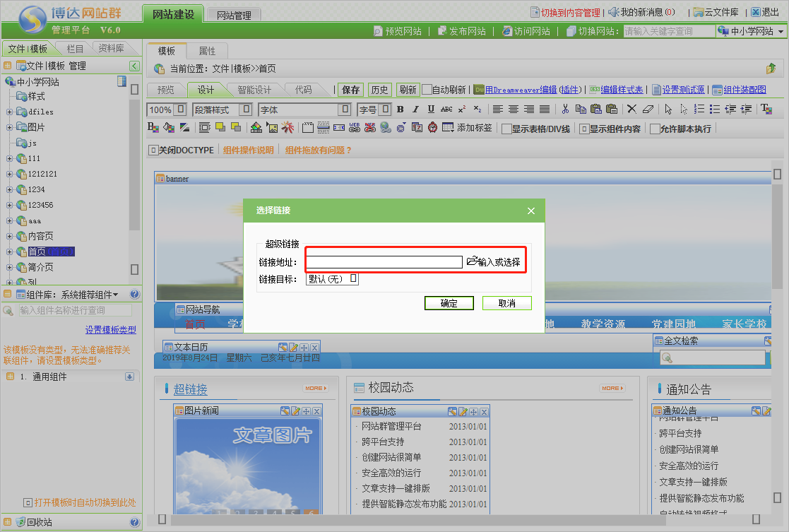Click help icon beside 组件库 header
This screenshot has height=532, width=789.
tap(135, 295)
